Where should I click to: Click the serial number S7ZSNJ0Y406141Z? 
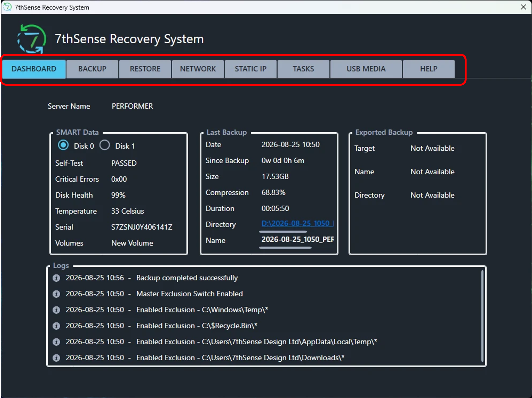pos(142,227)
